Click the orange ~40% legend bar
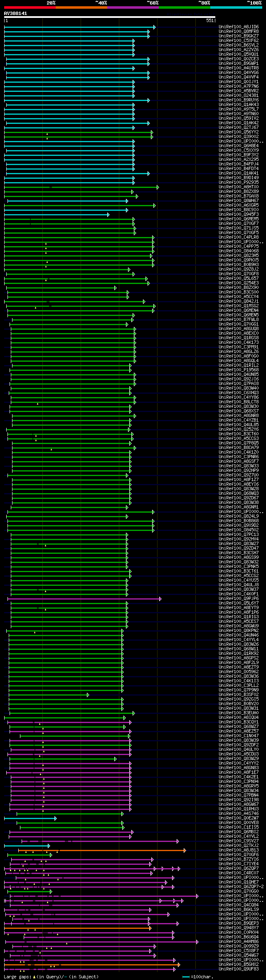 pyautogui.click(x=81, y=7)
